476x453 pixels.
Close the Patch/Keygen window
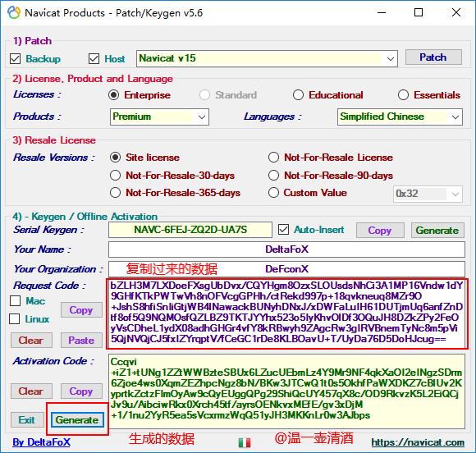click(456, 13)
